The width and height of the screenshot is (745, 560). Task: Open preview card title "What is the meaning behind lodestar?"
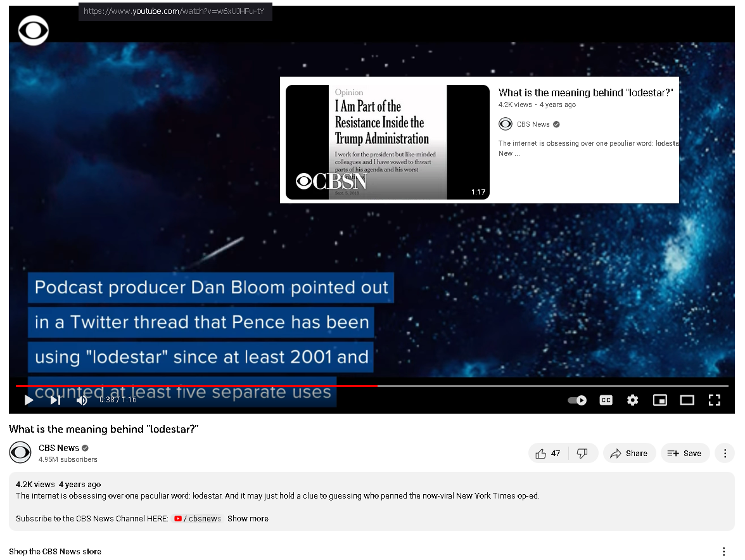point(585,92)
